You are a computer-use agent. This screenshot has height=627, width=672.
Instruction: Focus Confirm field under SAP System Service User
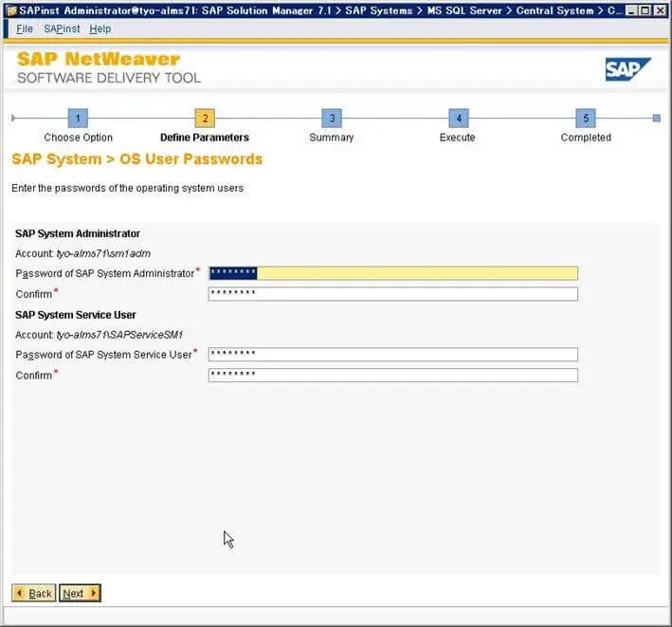point(393,376)
